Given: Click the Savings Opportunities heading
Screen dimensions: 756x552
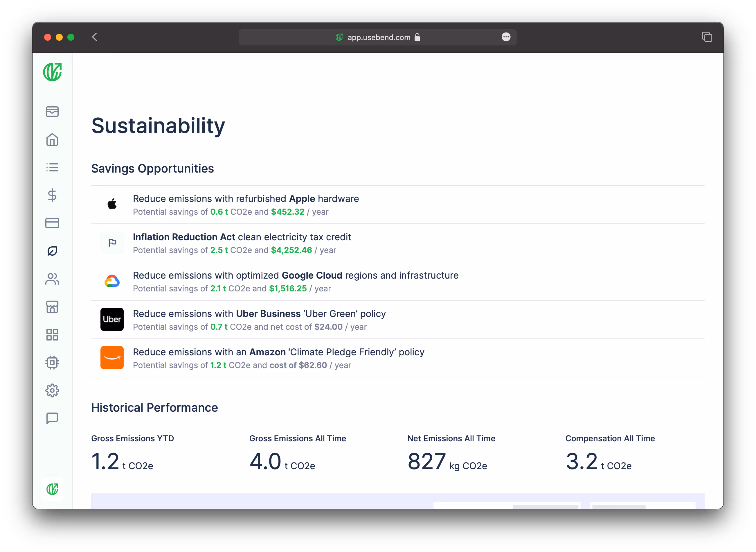Looking at the screenshot, I should [x=152, y=169].
